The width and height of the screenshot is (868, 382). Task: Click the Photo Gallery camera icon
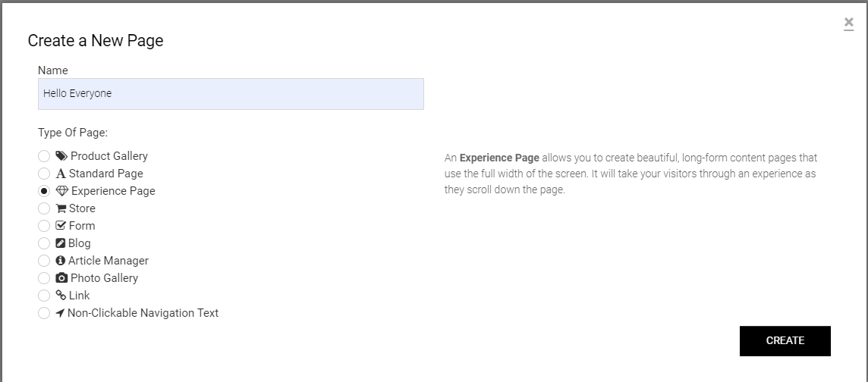(61, 278)
